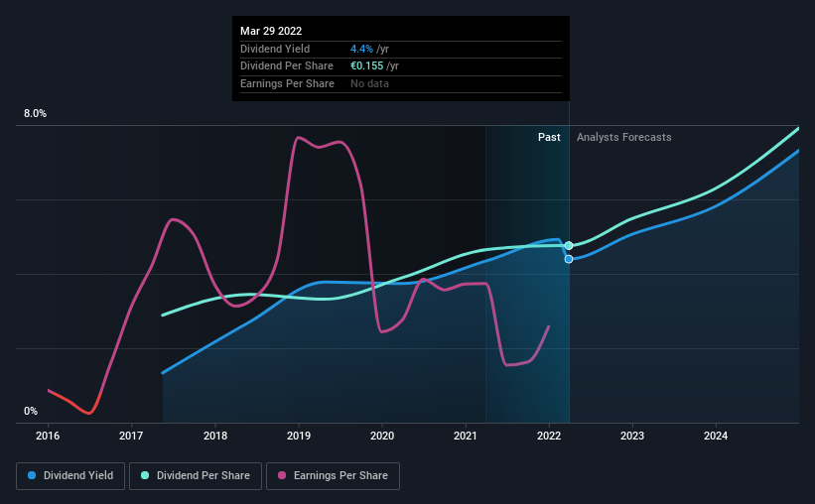Click the 4.4% dividend yield value
The image size is (815, 504).
tap(361, 49)
